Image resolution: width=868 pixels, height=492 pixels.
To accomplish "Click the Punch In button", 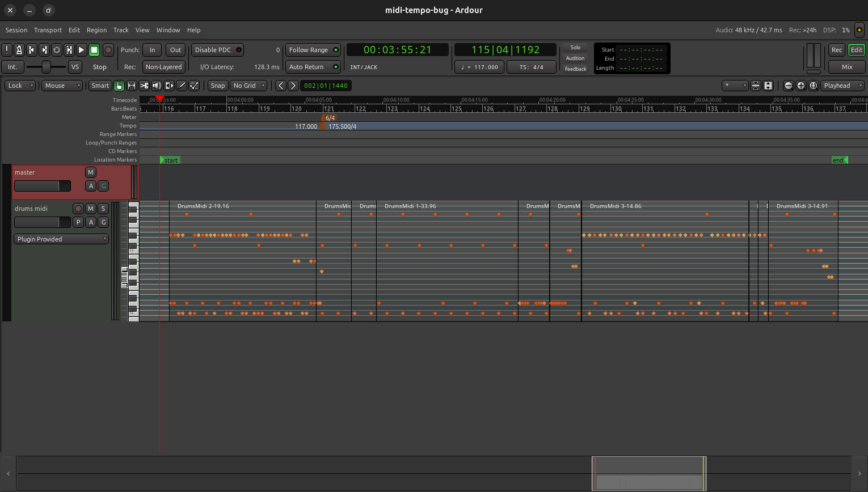I will click(x=152, y=50).
